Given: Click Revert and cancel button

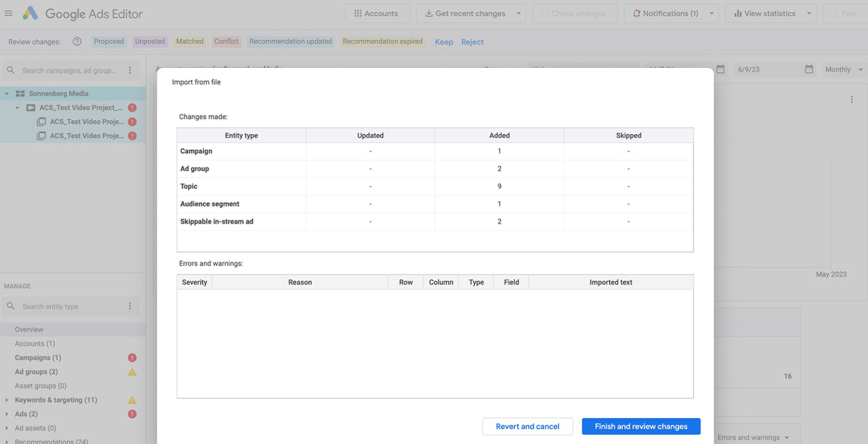Looking at the screenshot, I should 528,426.
